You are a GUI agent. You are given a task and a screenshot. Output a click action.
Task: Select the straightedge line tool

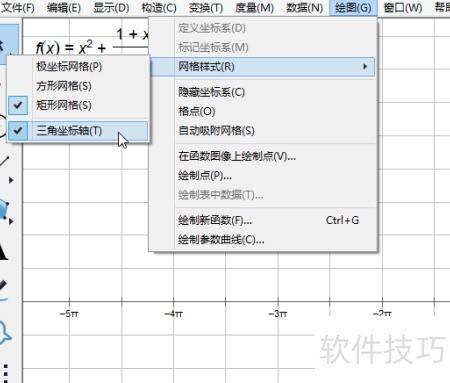4,161
